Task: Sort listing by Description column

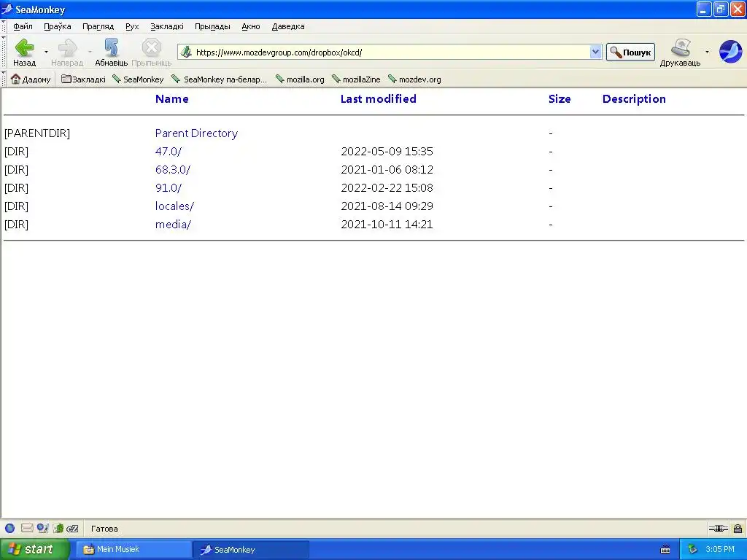Action: pos(634,99)
